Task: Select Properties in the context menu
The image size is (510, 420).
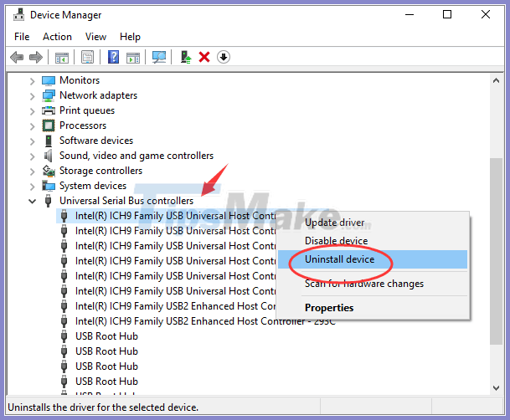Action: pos(329,308)
